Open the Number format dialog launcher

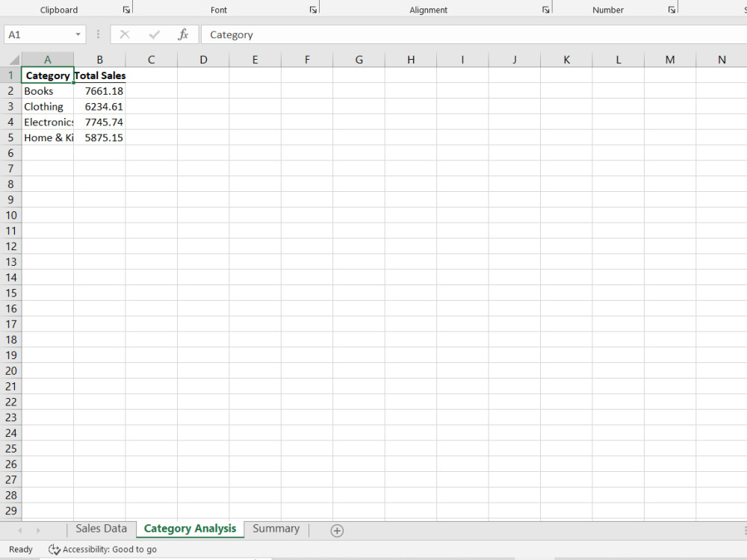coord(672,10)
